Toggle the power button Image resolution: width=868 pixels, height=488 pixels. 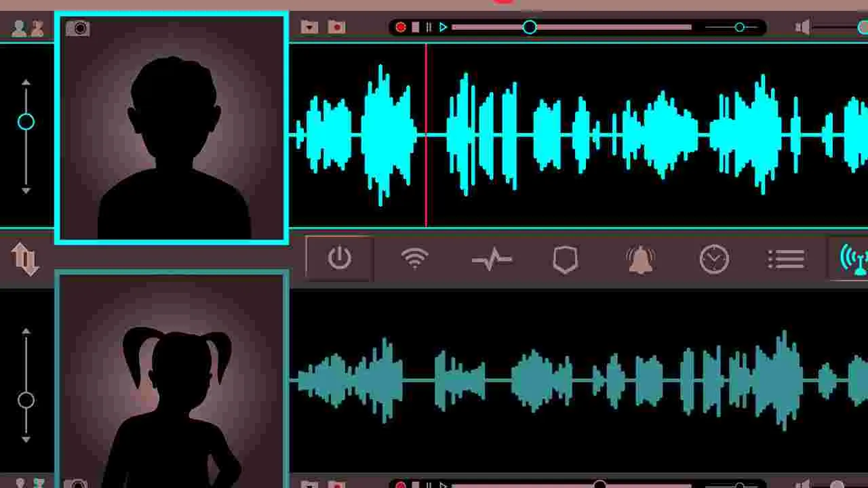pos(339,258)
